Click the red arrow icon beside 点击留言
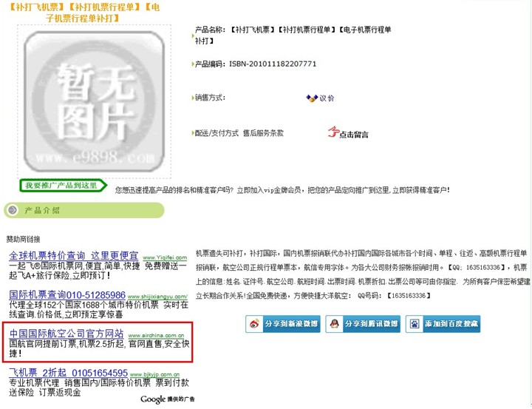 [333, 133]
